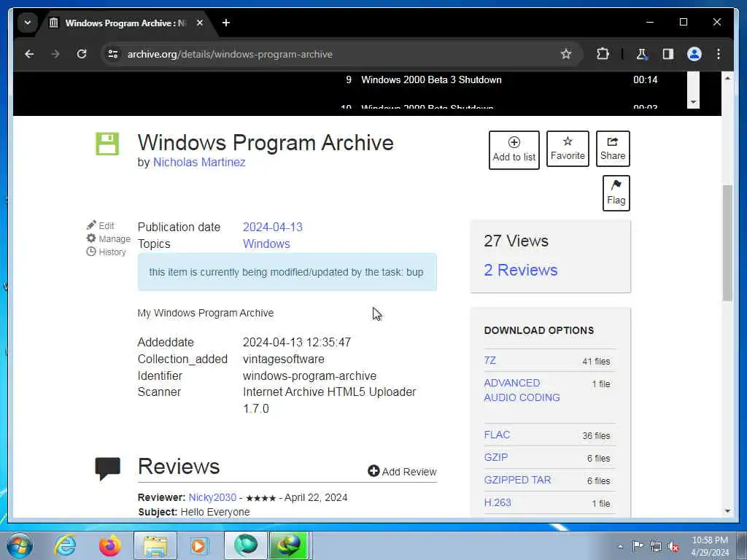Open the site information icon in address bar
The image size is (747, 560).
tap(113, 54)
